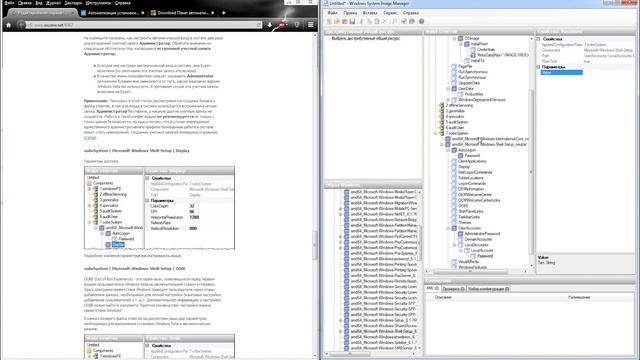The image size is (640, 360).
Task: Click the Paste clipboard icon in WSIM toolbar
Action: 377,21
